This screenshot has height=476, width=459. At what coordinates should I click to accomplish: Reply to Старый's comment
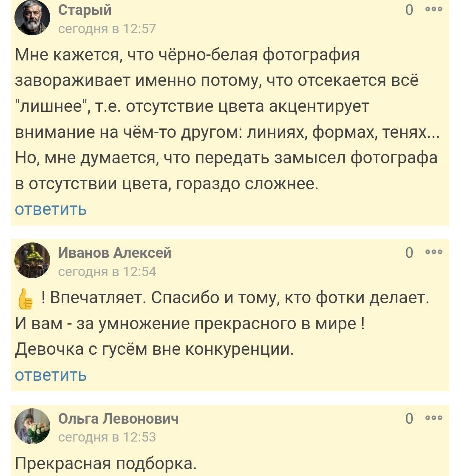coord(51,209)
